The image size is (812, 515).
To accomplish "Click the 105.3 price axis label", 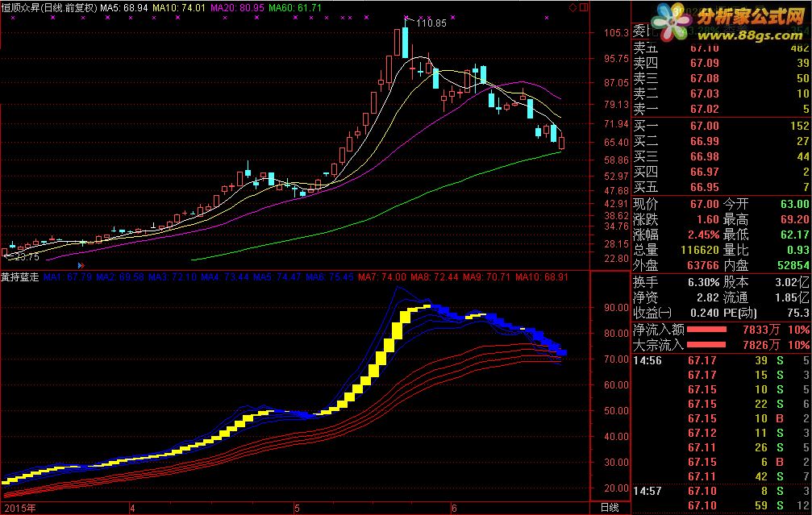I will [x=616, y=32].
